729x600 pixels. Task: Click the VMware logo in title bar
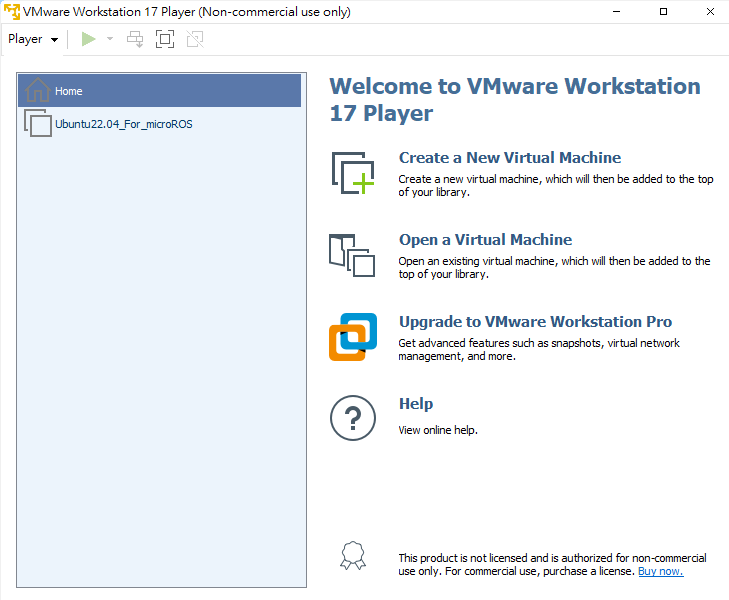12,12
